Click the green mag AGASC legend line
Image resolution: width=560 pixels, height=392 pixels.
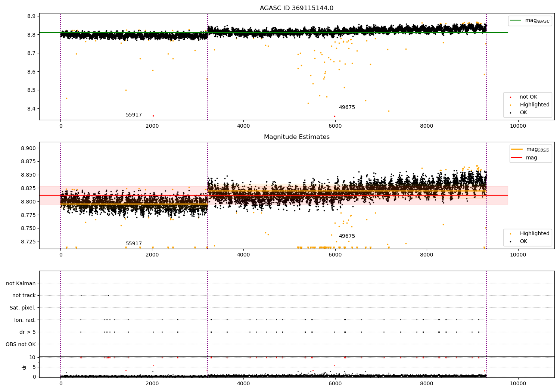[516, 21]
